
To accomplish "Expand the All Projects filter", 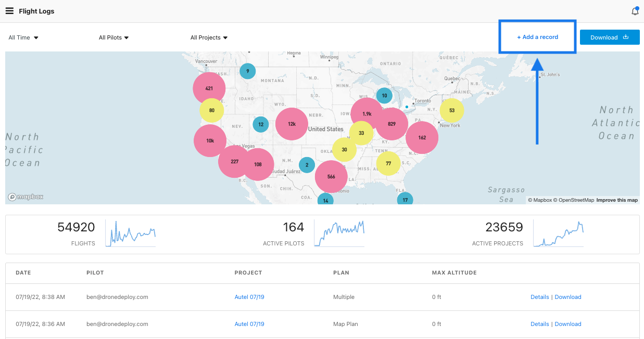I will pos(209,37).
